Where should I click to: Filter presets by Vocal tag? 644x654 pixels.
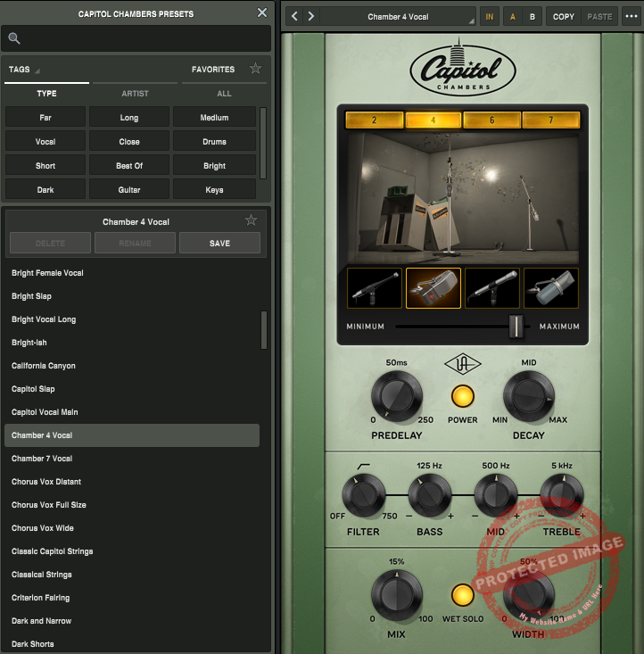(45, 141)
